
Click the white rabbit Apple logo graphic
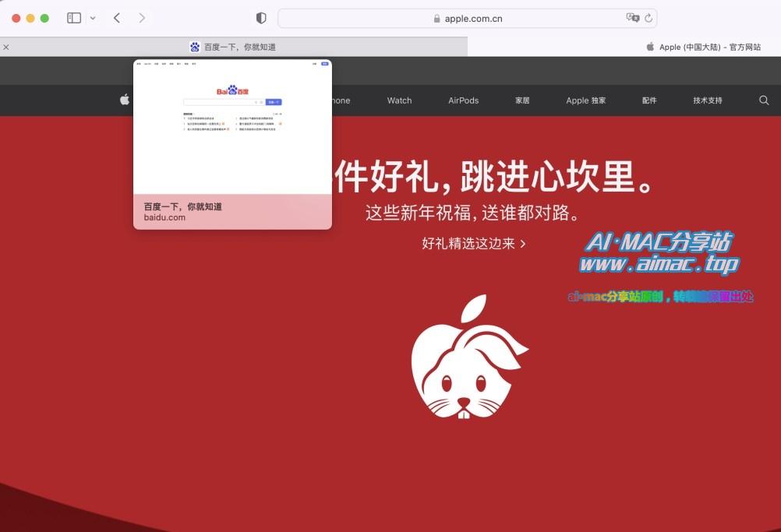pyautogui.click(x=469, y=357)
